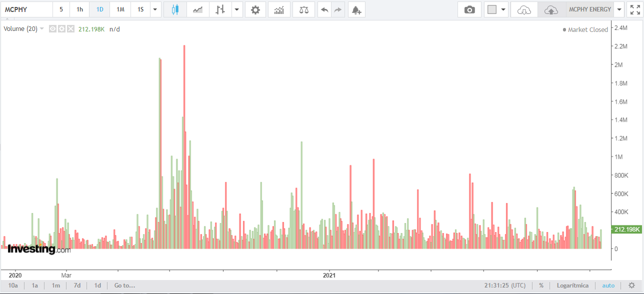The width and height of the screenshot is (644, 294).
Task: Click the Go to... button
Action: pos(124,286)
